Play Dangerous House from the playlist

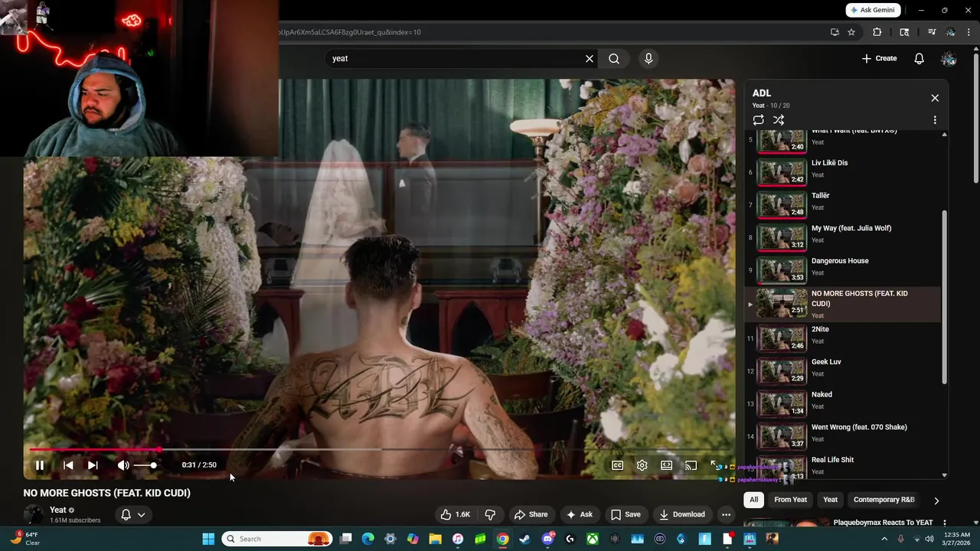point(842,269)
